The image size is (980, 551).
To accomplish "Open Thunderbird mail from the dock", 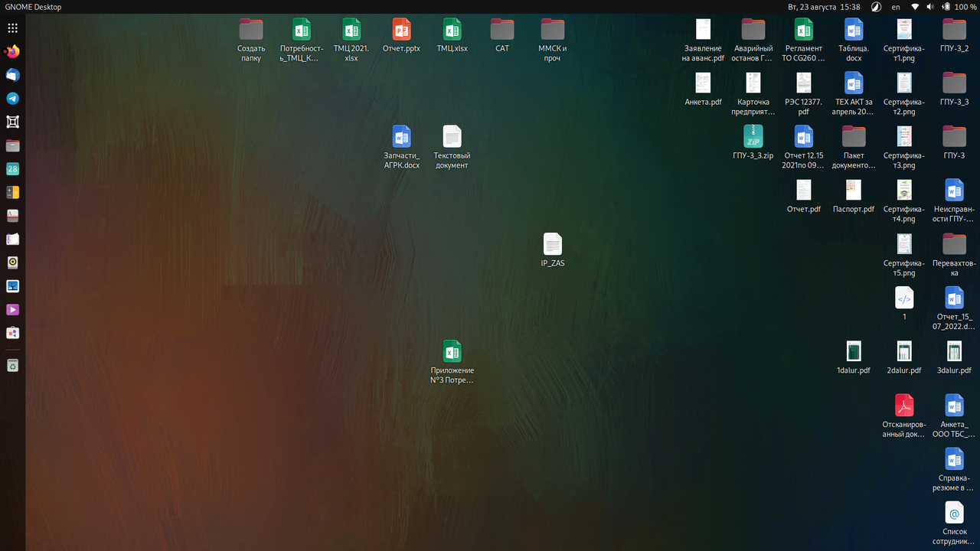I will point(12,75).
